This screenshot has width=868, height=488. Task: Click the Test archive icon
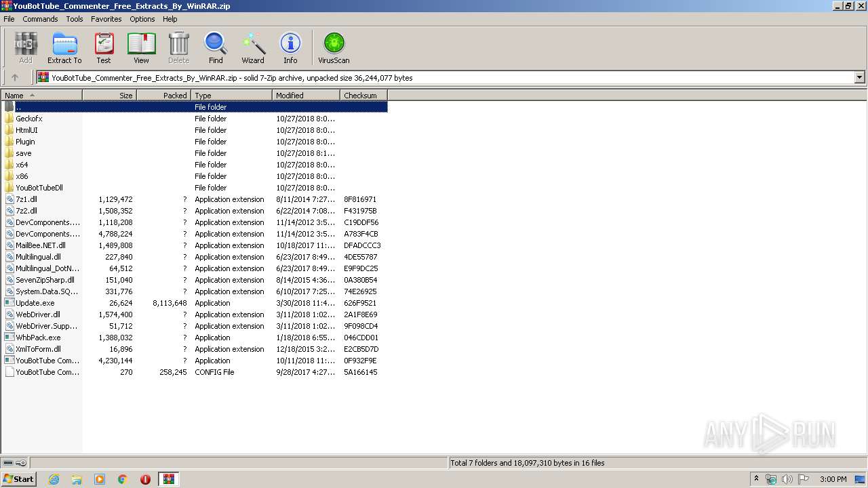104,48
